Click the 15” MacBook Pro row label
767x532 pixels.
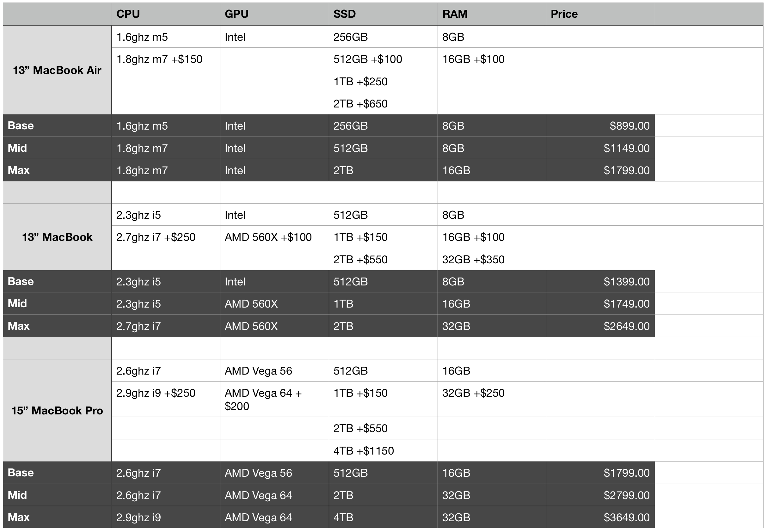(57, 410)
